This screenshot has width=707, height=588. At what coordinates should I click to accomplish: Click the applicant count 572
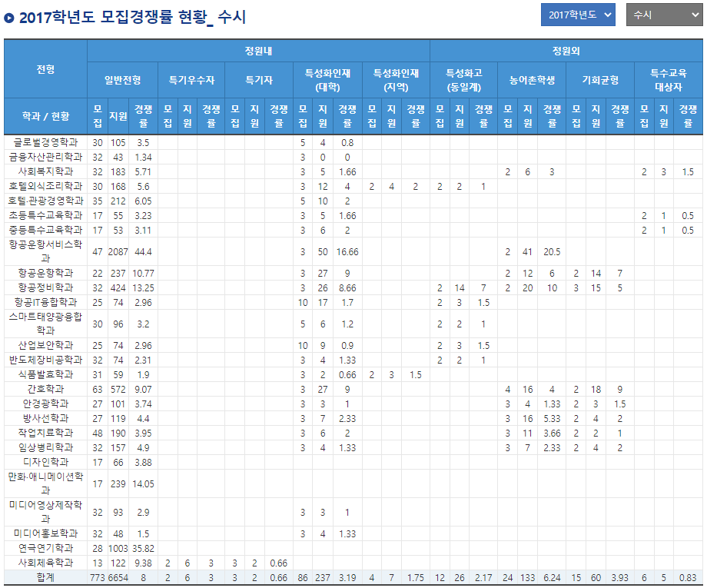[x=118, y=390]
